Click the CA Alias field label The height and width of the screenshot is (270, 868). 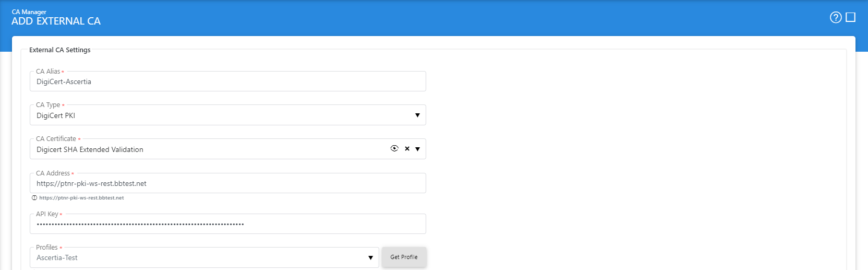(48, 72)
